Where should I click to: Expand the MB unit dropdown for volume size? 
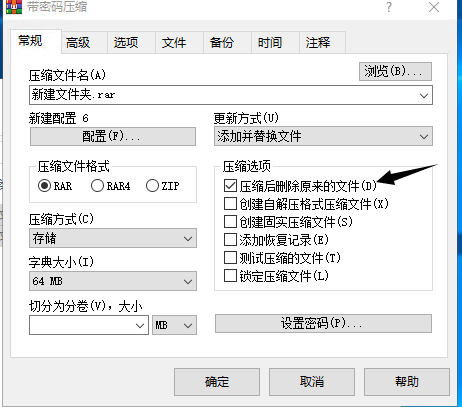[x=174, y=325]
